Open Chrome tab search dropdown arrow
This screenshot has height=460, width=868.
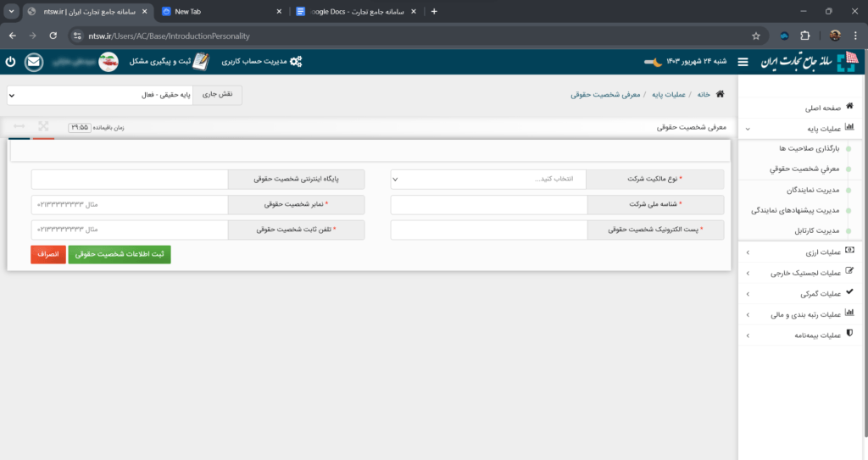pyautogui.click(x=11, y=11)
